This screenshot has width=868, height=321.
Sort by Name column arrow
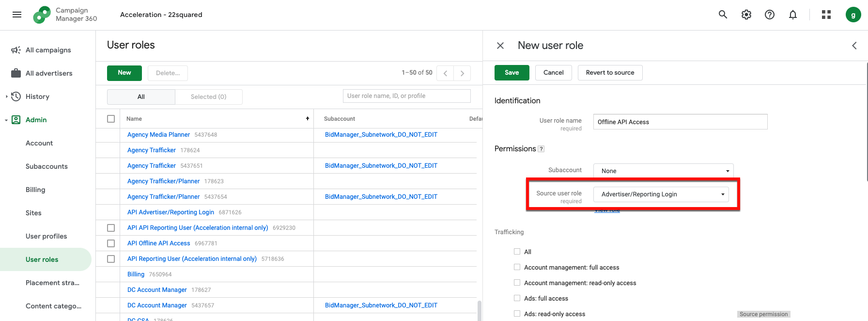pos(307,119)
